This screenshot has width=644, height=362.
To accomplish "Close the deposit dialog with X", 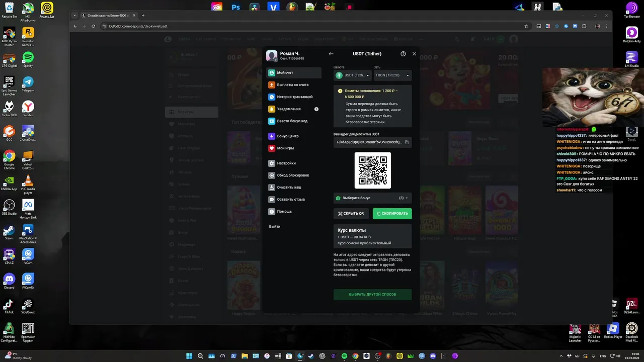I will (x=414, y=54).
